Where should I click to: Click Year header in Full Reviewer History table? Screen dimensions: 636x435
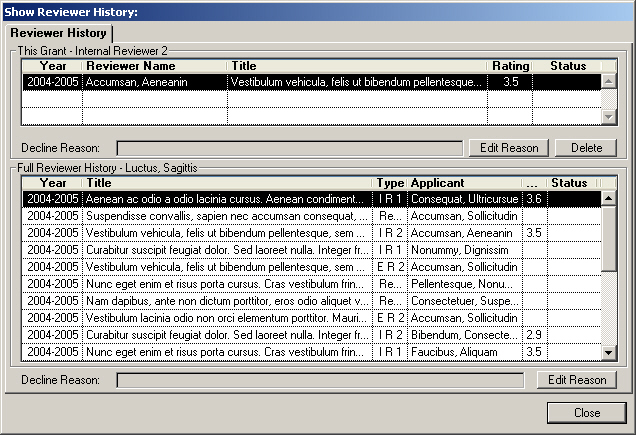[x=52, y=183]
